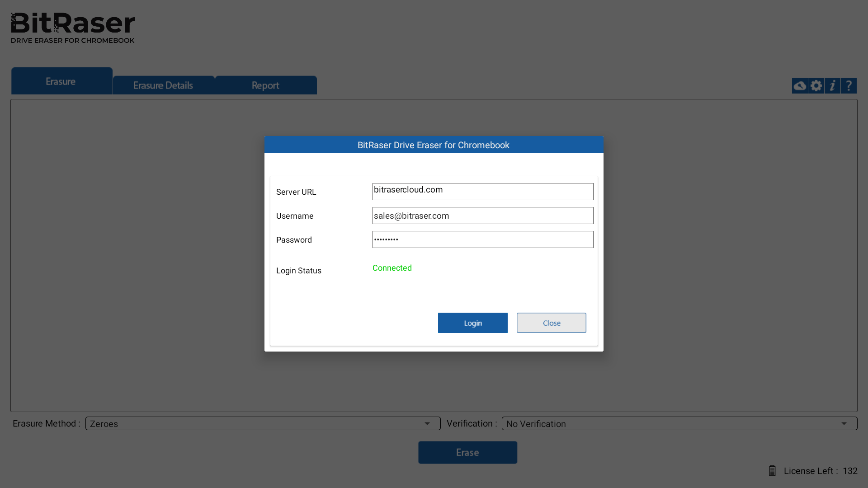Switch to the Erasure tab
This screenshot has height=488, width=868.
62,81
